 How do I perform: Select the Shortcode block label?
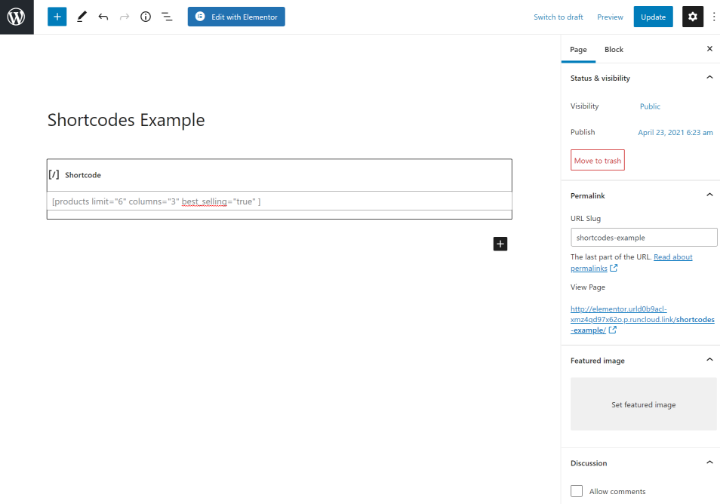(83, 175)
